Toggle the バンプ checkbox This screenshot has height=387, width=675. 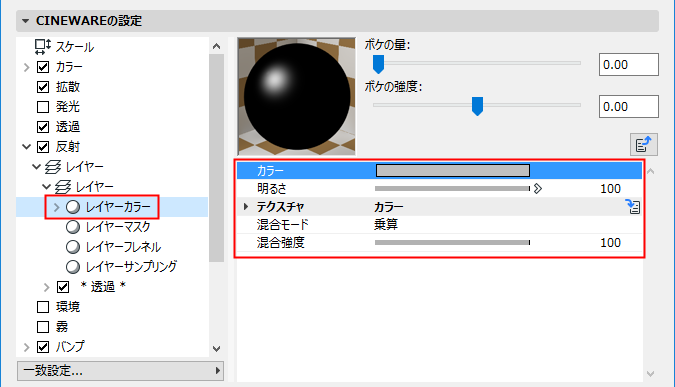click(x=43, y=347)
